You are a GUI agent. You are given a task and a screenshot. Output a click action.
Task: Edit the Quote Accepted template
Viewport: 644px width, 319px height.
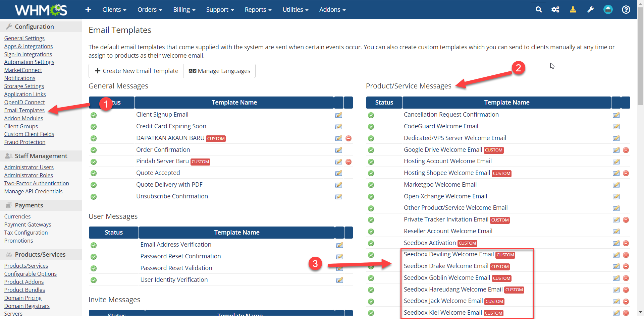coord(339,173)
